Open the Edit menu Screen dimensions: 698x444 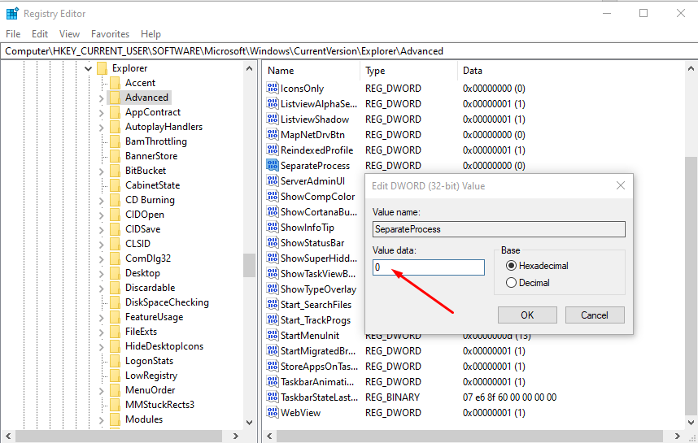(40, 34)
